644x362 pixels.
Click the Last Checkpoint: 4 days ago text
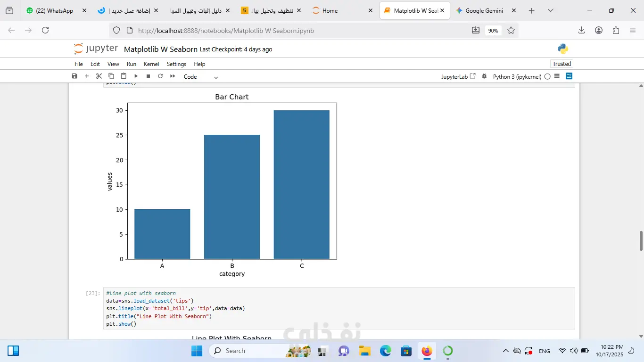point(236,49)
